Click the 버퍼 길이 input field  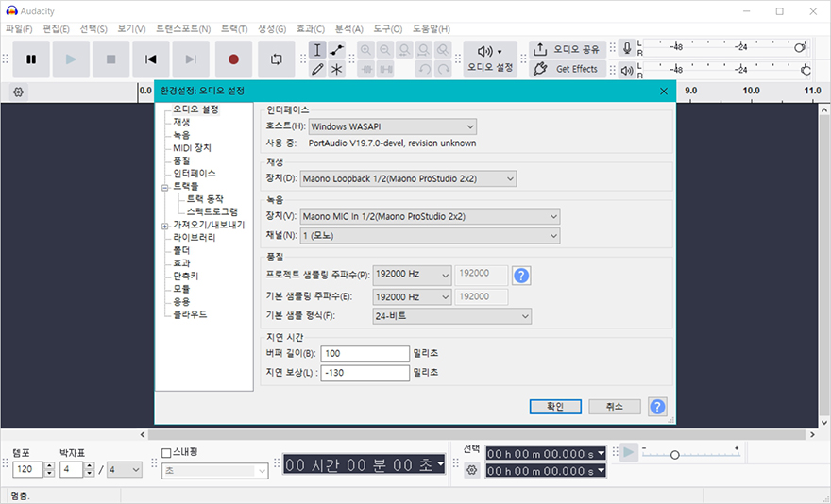pos(365,354)
